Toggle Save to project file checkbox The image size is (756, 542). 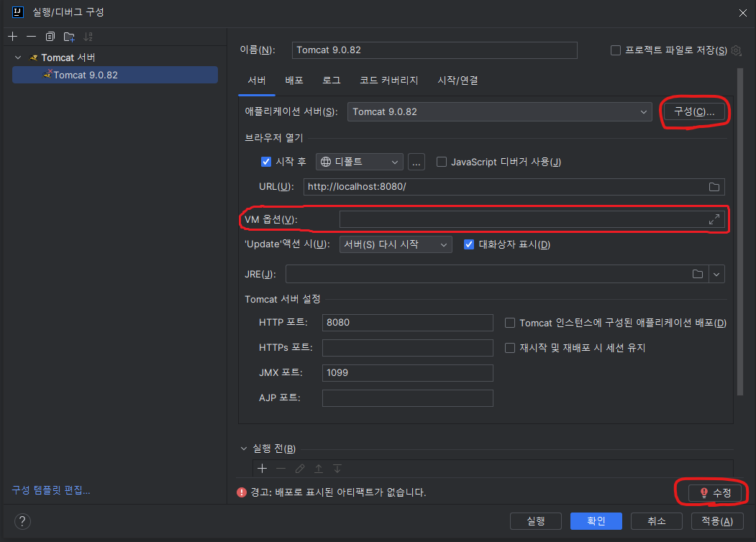[616, 50]
